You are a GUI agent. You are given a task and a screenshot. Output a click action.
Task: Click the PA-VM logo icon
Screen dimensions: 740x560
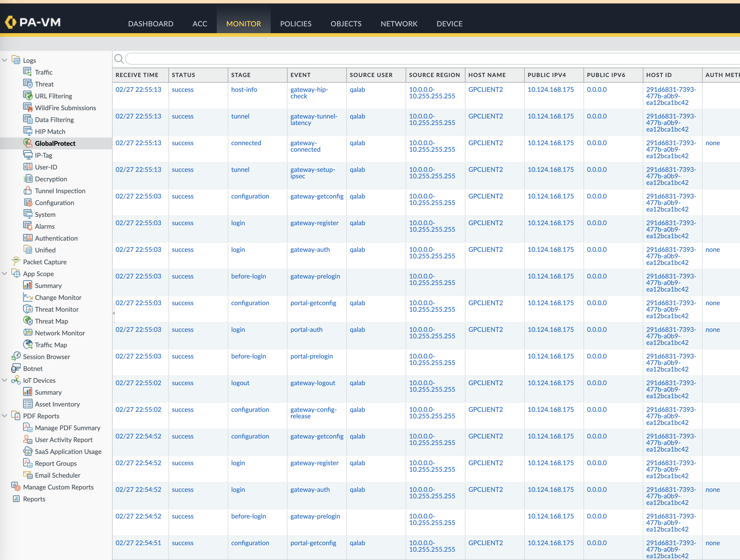coord(11,23)
